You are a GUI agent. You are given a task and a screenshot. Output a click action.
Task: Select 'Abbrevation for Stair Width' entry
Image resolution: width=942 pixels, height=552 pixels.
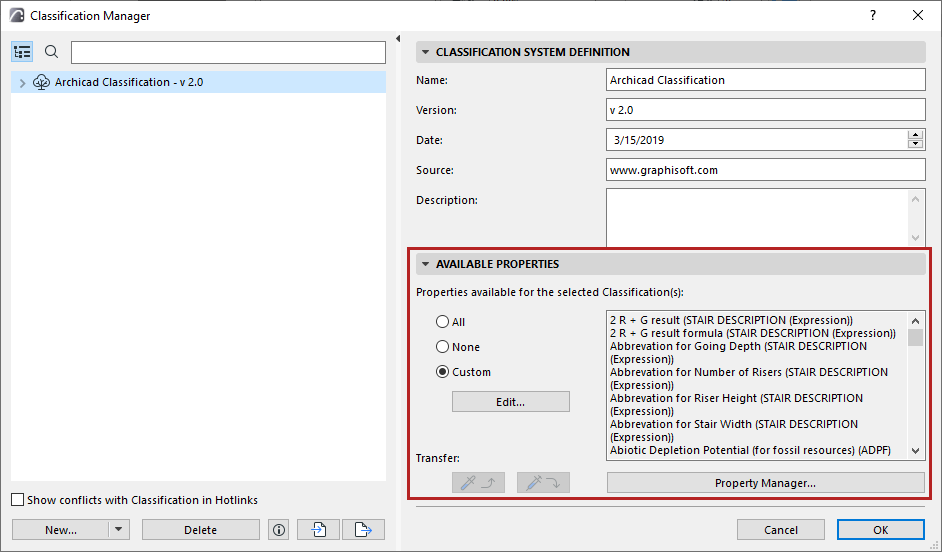click(734, 431)
